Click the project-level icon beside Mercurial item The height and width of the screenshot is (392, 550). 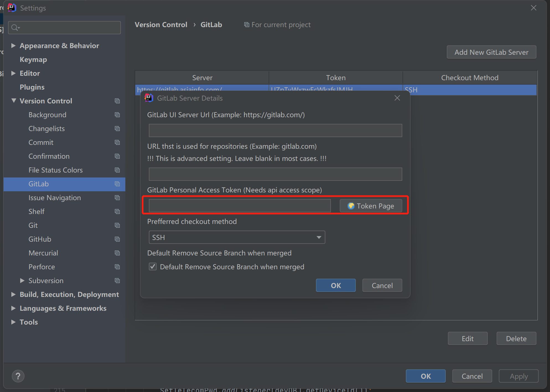click(117, 253)
